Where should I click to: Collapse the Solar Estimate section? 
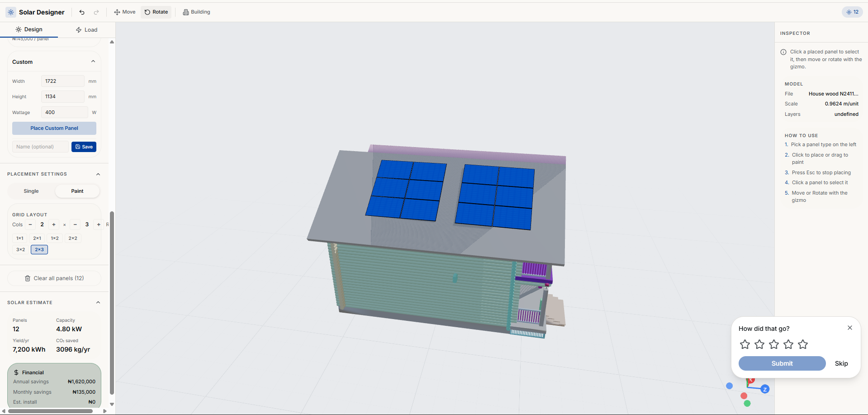point(98,302)
